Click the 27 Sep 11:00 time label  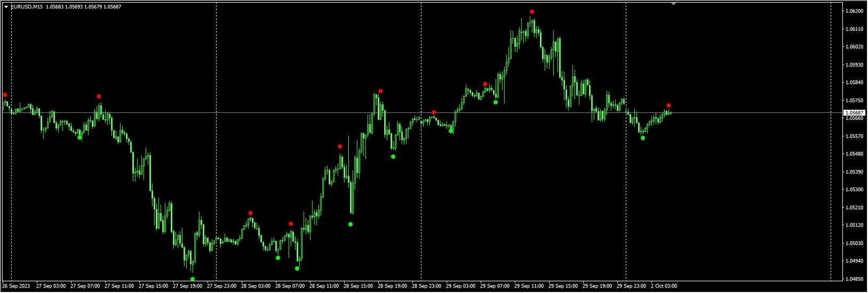tap(119, 287)
